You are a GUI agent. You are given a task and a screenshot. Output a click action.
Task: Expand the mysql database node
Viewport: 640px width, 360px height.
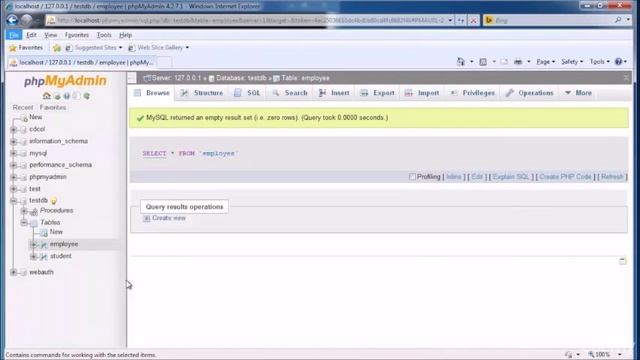point(13,153)
